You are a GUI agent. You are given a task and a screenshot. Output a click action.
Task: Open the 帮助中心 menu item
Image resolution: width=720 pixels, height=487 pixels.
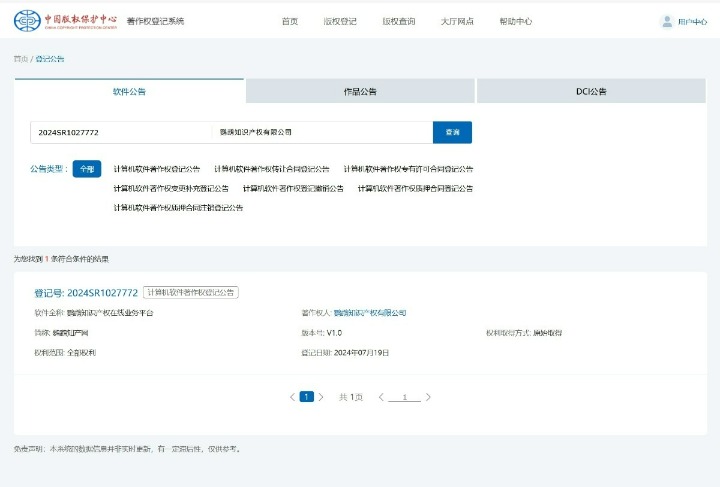click(515, 21)
